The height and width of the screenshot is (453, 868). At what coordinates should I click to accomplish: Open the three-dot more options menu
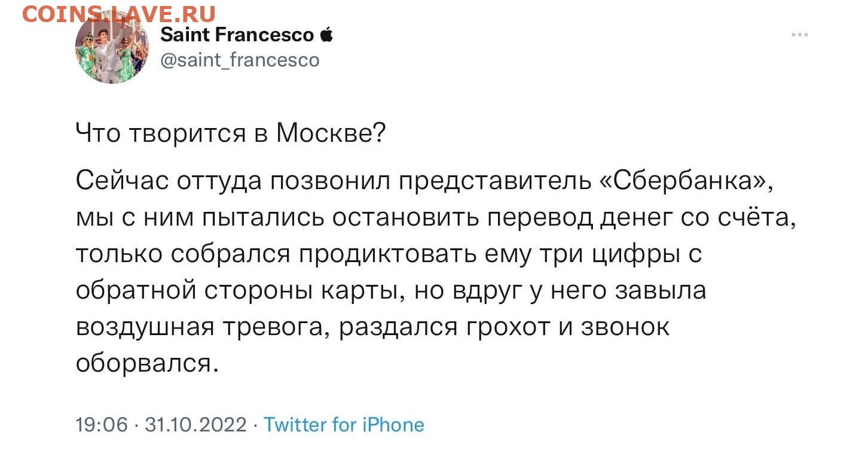pyautogui.click(x=799, y=35)
